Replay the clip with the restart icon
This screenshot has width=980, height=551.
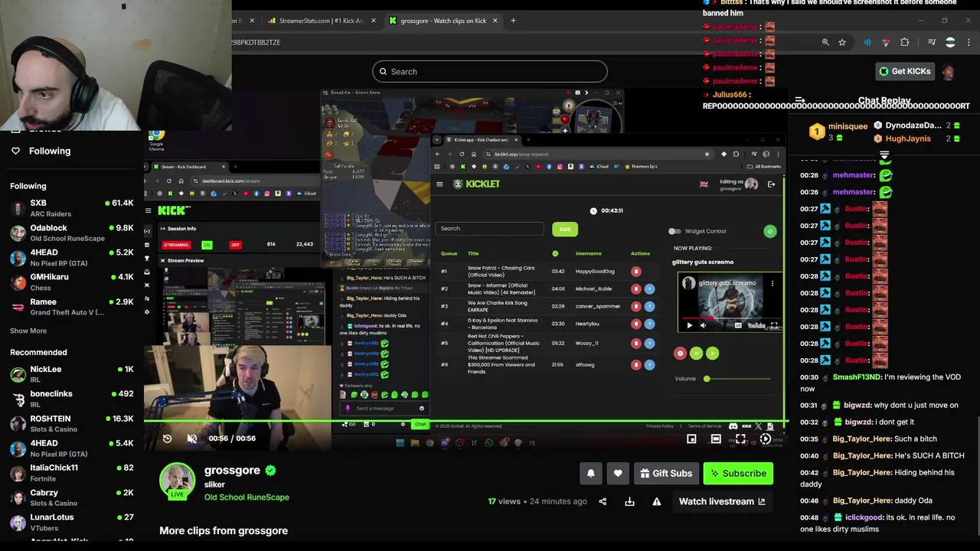(x=167, y=439)
